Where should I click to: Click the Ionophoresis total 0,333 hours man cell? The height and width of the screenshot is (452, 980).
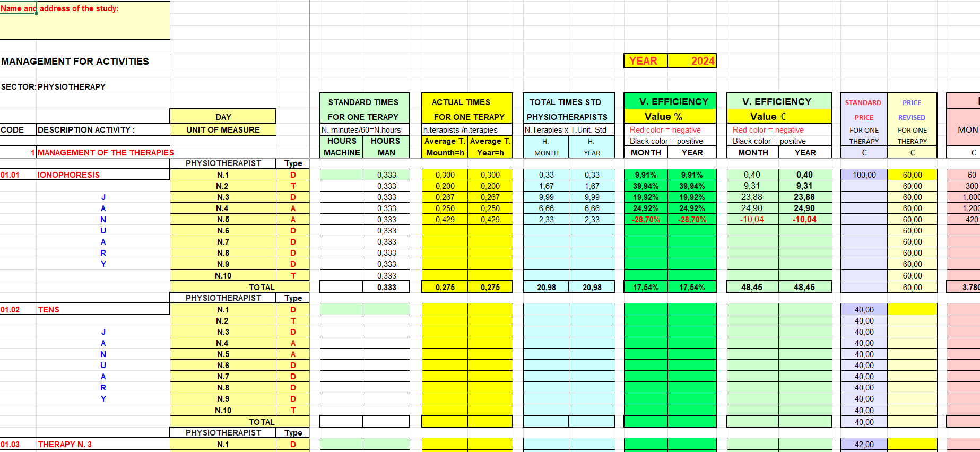(386, 287)
